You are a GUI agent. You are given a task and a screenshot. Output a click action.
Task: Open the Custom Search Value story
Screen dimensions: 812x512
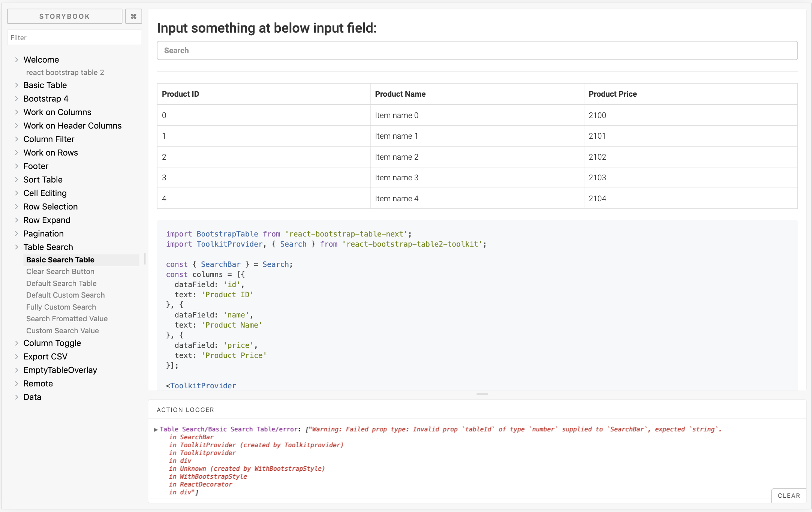tap(62, 331)
